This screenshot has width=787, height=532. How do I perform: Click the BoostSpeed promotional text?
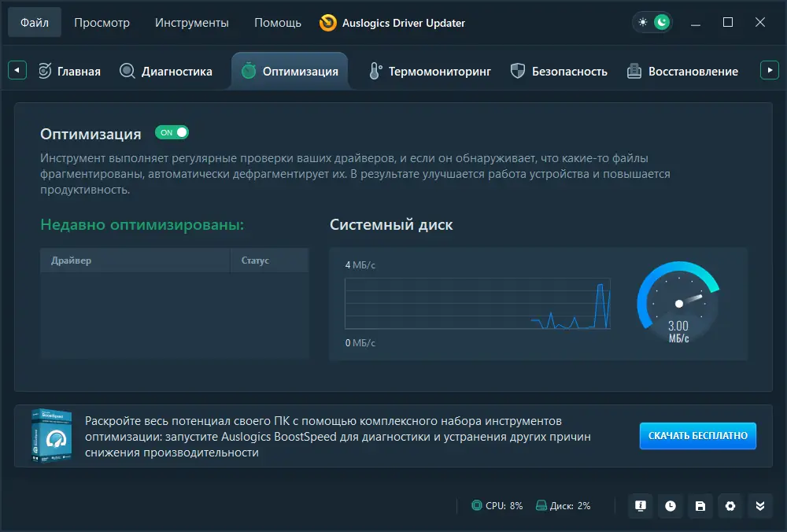[338, 436]
